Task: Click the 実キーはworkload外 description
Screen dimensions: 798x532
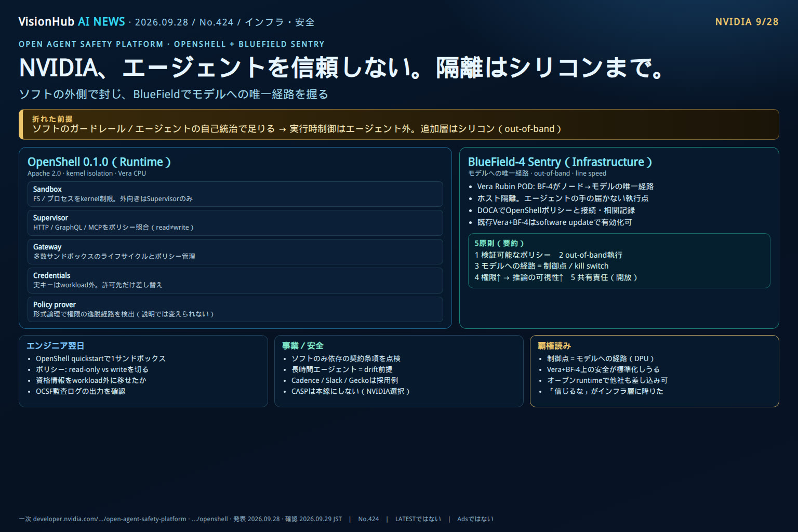Action: pos(98,285)
